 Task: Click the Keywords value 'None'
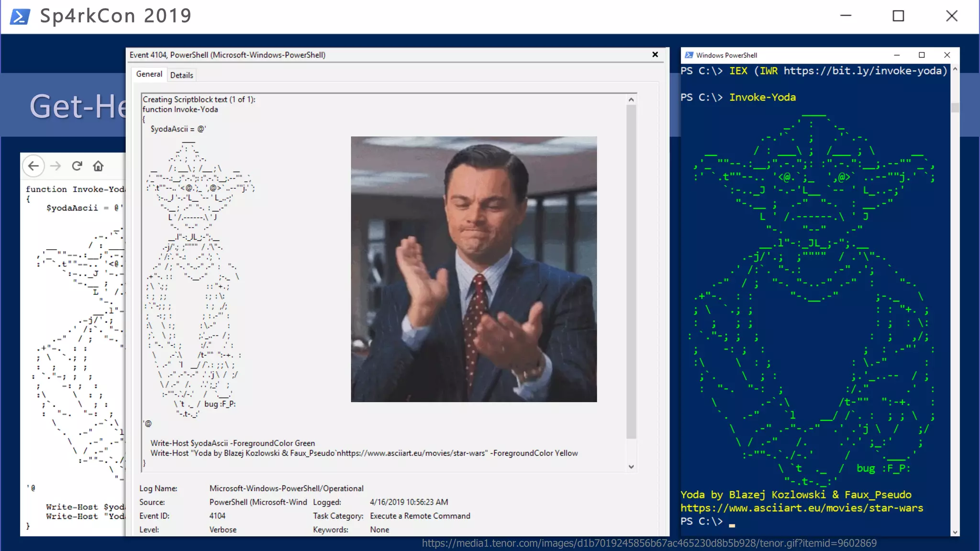(379, 530)
